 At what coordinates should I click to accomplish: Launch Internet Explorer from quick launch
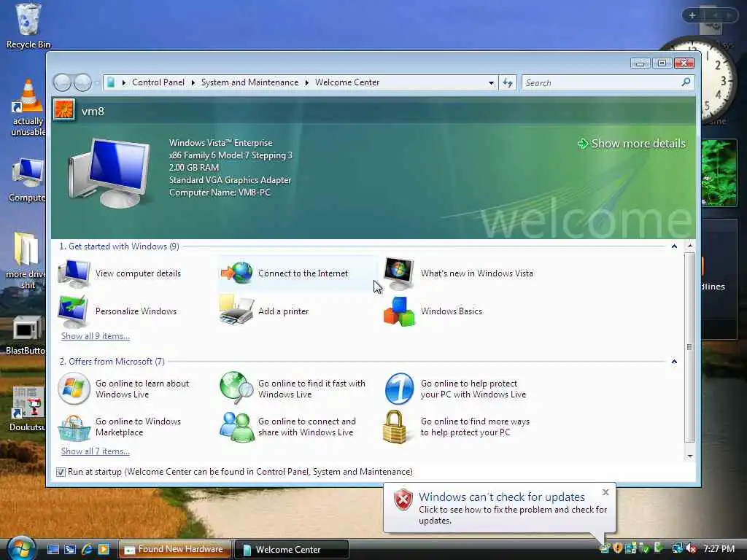coord(87,549)
